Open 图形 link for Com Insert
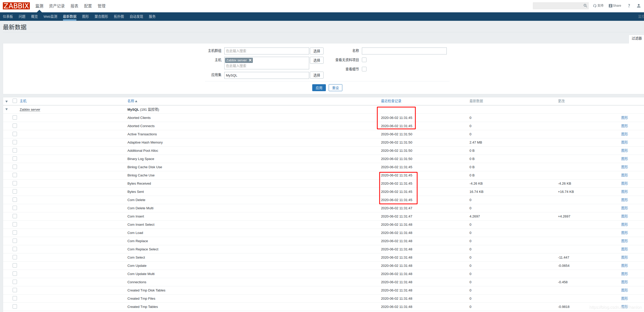This screenshot has width=644, height=312. point(624,216)
